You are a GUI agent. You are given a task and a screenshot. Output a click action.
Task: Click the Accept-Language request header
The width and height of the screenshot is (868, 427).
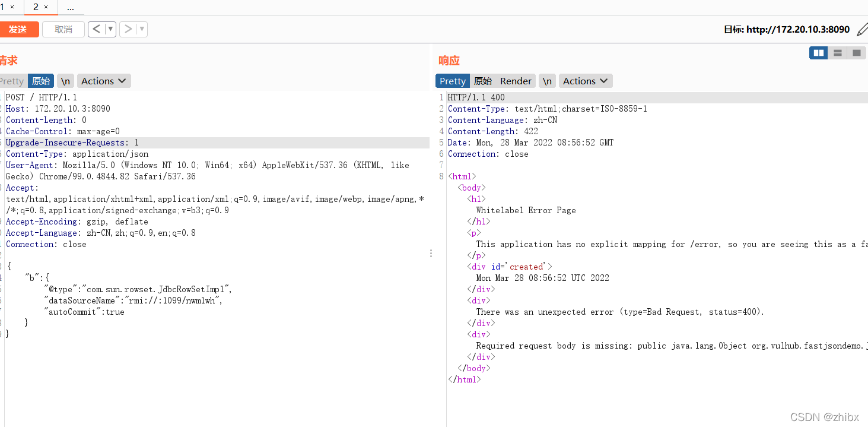click(x=101, y=233)
